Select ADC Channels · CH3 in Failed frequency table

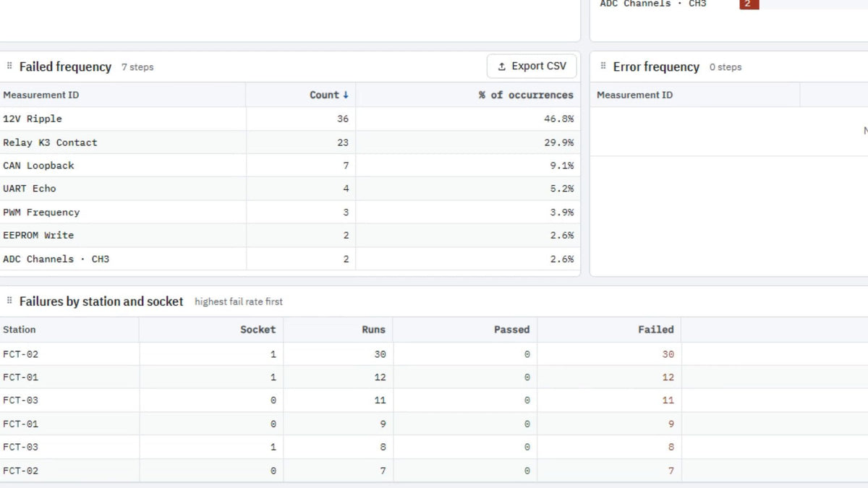(x=56, y=259)
